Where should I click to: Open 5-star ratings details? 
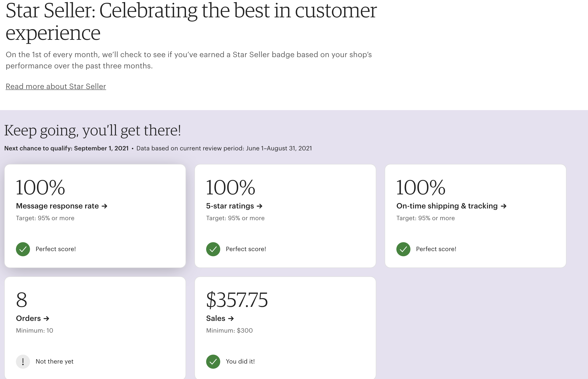[x=230, y=206]
